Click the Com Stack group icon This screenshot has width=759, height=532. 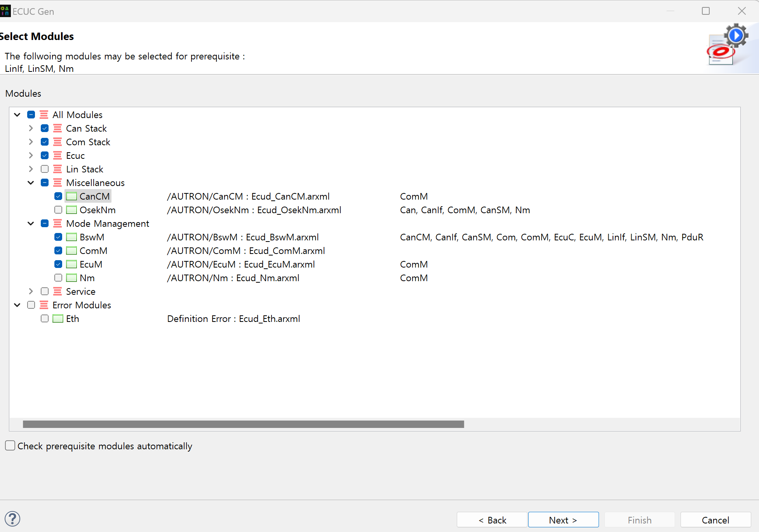tap(57, 142)
